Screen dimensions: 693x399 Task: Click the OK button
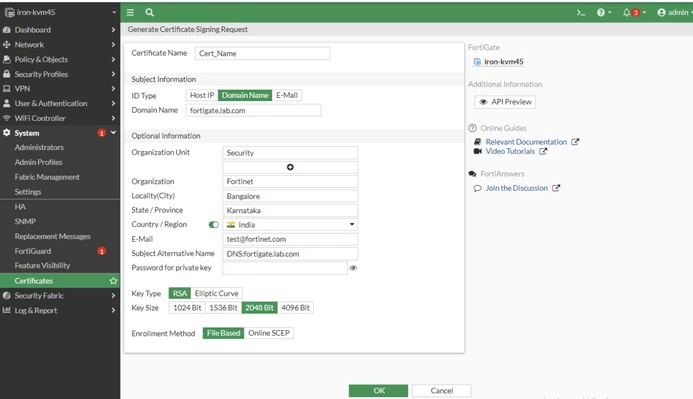(378, 391)
